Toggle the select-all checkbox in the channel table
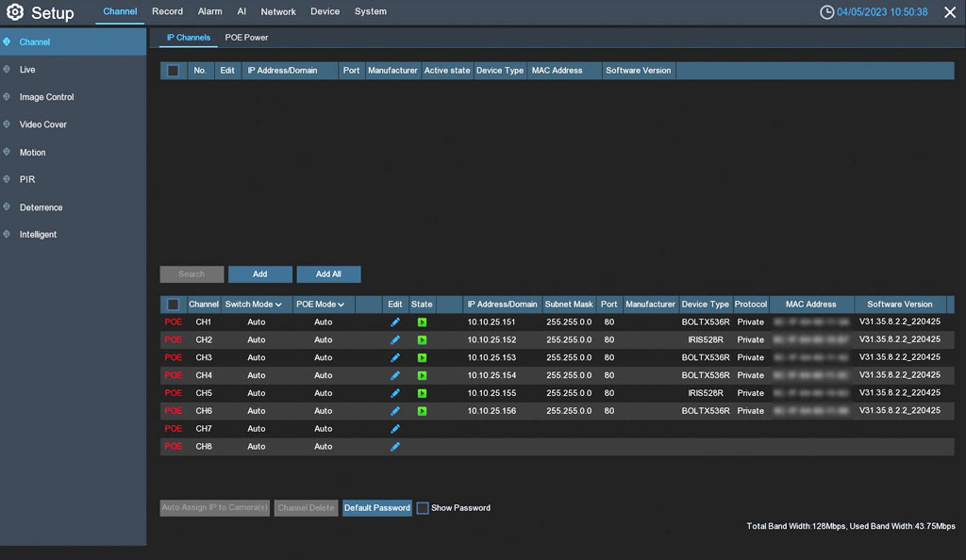The image size is (966, 560). [174, 304]
